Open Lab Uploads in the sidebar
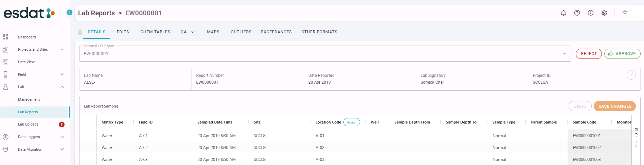Image resolution: width=644 pixels, height=165 pixels. pyautogui.click(x=28, y=125)
